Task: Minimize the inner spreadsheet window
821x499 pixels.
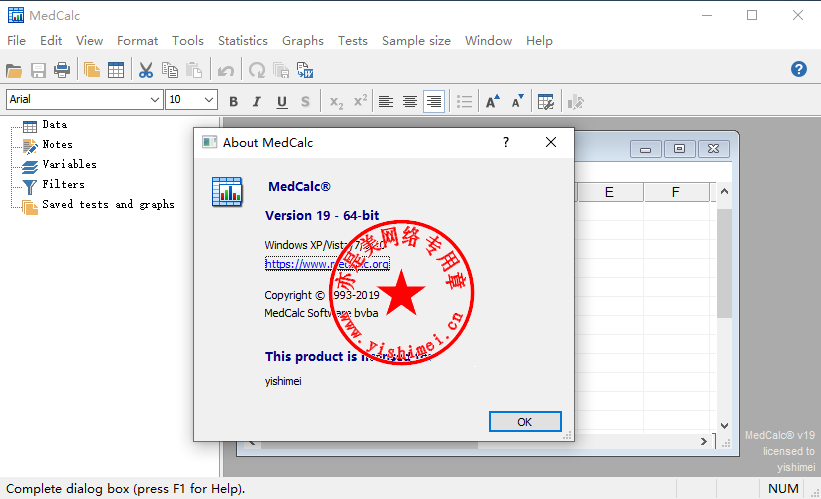Action: pos(646,149)
